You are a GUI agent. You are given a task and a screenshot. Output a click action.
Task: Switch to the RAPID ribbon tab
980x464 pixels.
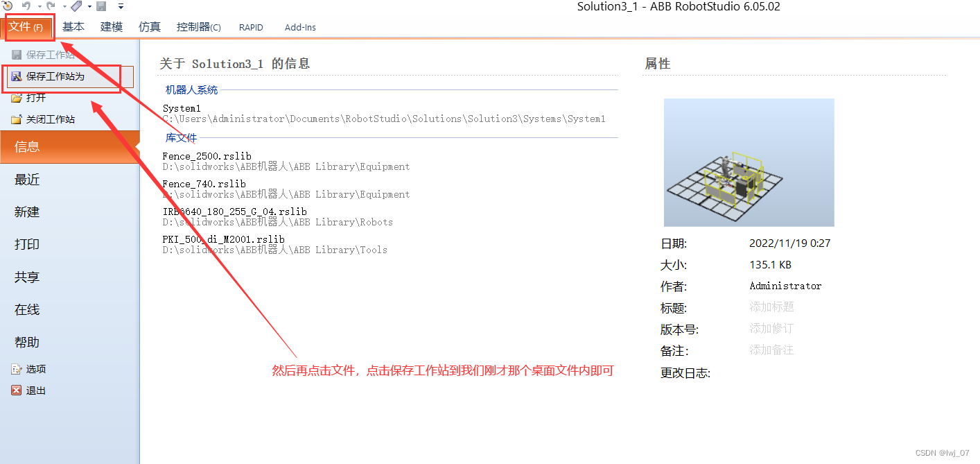251,28
